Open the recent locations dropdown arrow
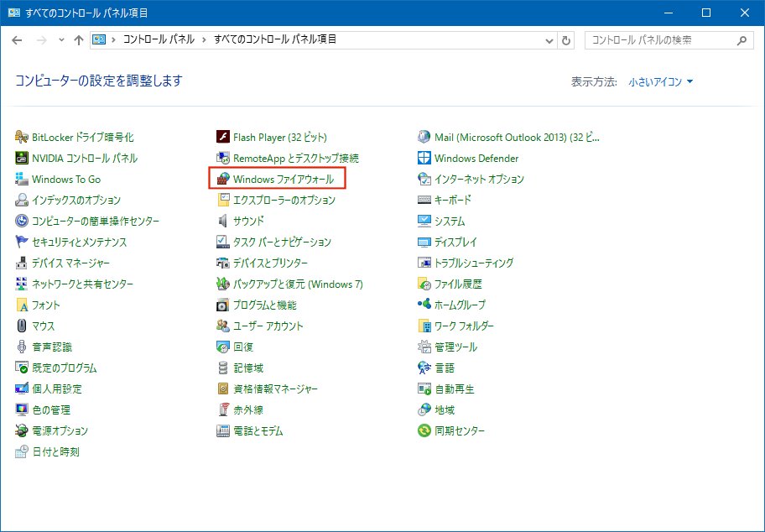The image size is (765, 532). 61,40
